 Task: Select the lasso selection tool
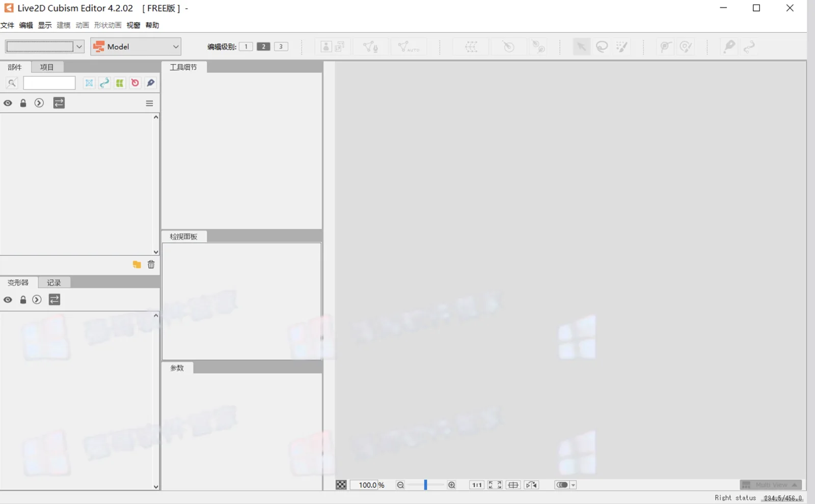(x=602, y=47)
